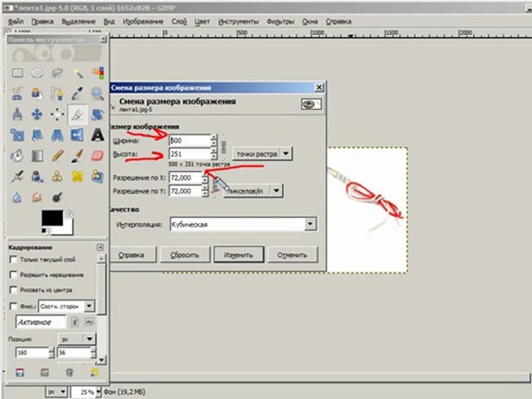Select the Heal tool
532x399 pixels.
pyautogui.click(x=78, y=176)
